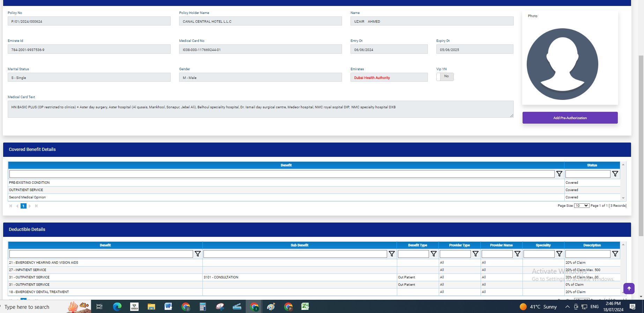644x313 pixels.
Task: Toggle the Vip YN switch
Action: (x=445, y=77)
